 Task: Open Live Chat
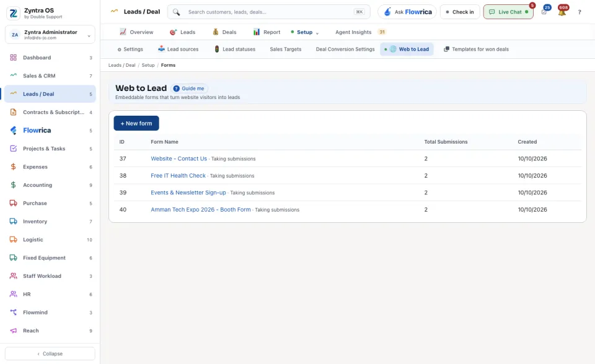[508, 12]
